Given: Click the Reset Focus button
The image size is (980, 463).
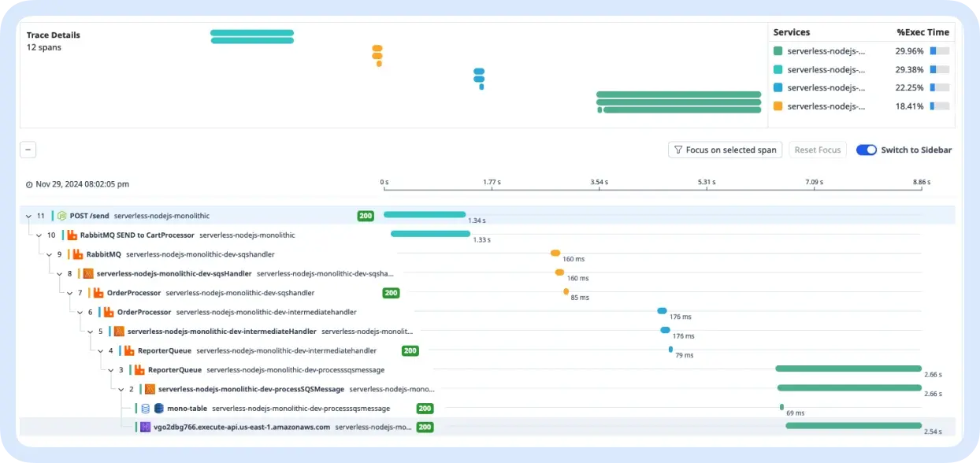Looking at the screenshot, I should pos(817,150).
